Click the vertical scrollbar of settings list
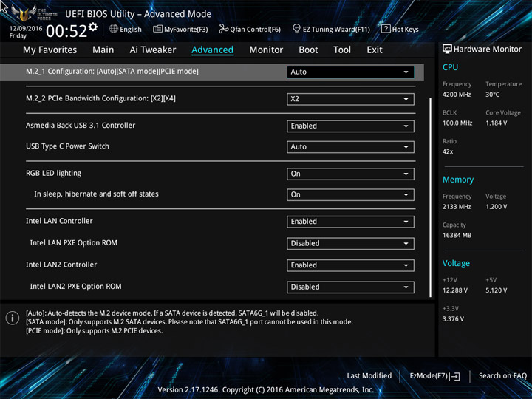This screenshot has width=532, height=399. click(430, 197)
